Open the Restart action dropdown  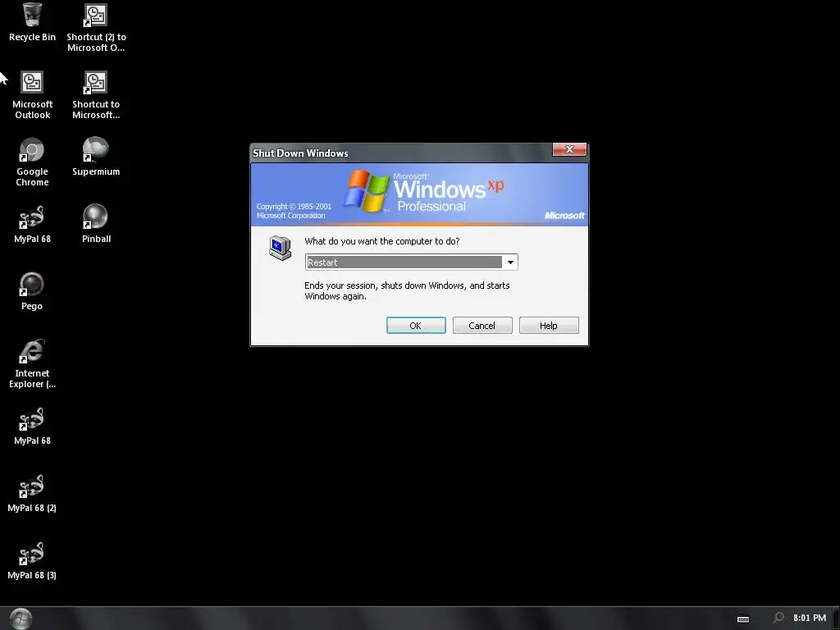click(510, 262)
